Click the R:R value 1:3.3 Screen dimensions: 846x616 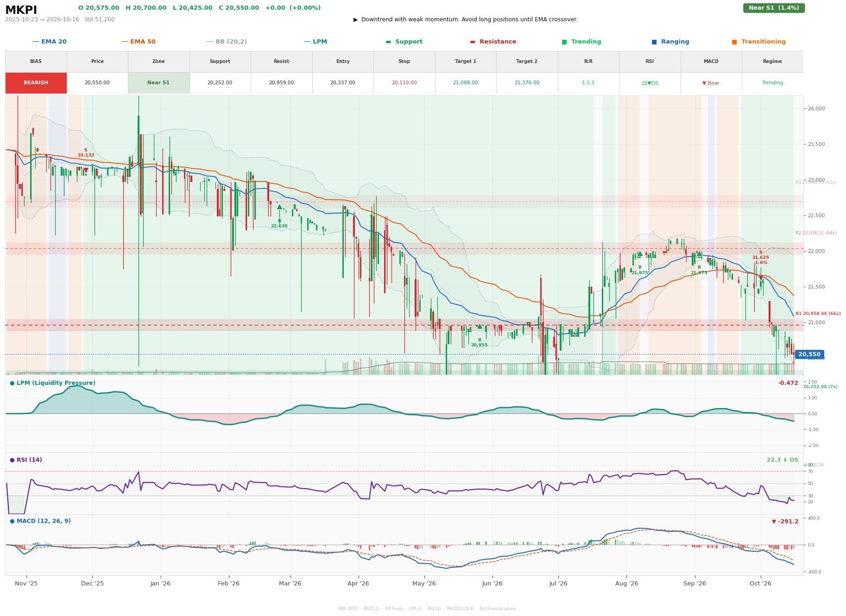coord(588,83)
